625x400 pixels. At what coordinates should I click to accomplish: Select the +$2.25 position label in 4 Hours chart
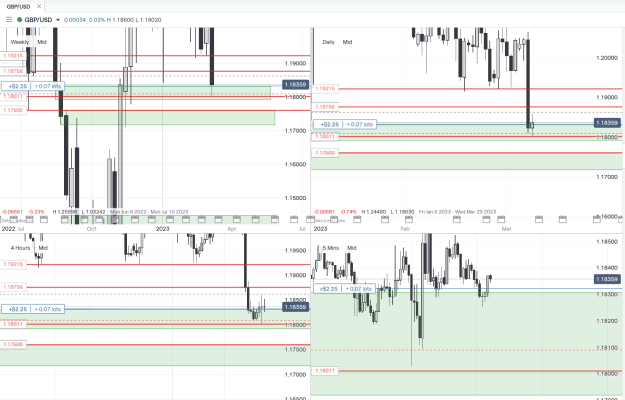click(x=18, y=309)
